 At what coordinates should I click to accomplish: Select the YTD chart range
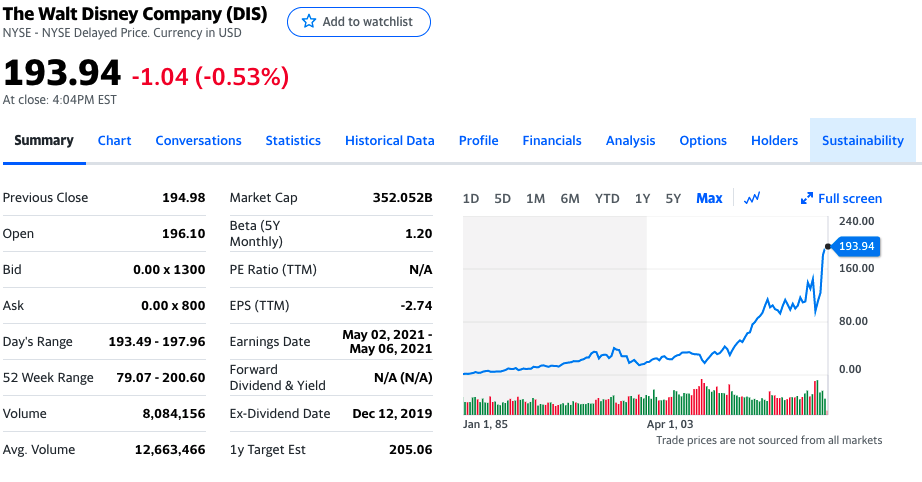pos(607,199)
